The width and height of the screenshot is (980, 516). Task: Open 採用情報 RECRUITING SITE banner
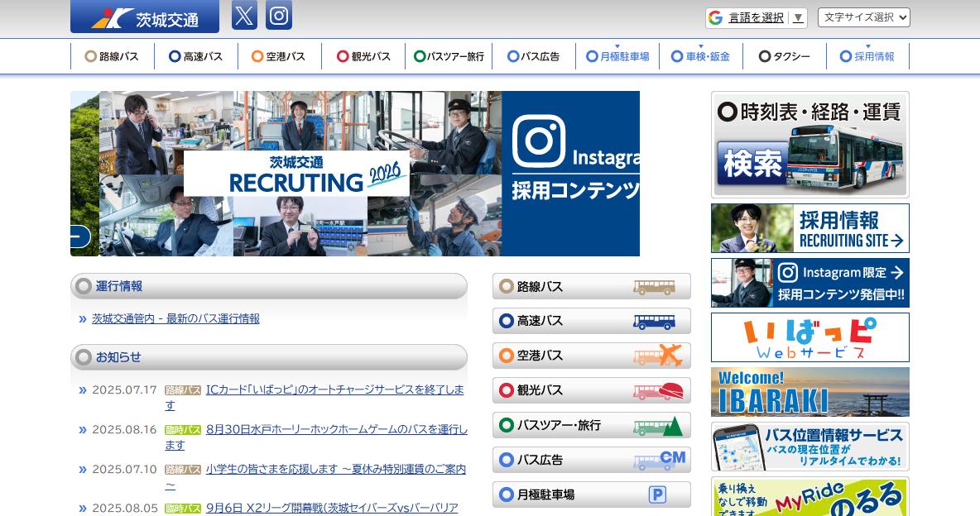coord(810,228)
